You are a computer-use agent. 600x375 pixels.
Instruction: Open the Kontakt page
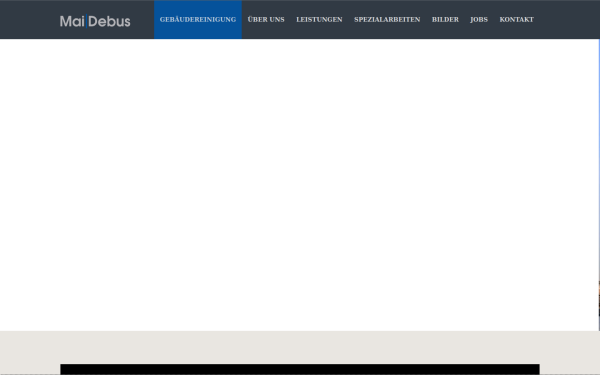pyautogui.click(x=516, y=20)
